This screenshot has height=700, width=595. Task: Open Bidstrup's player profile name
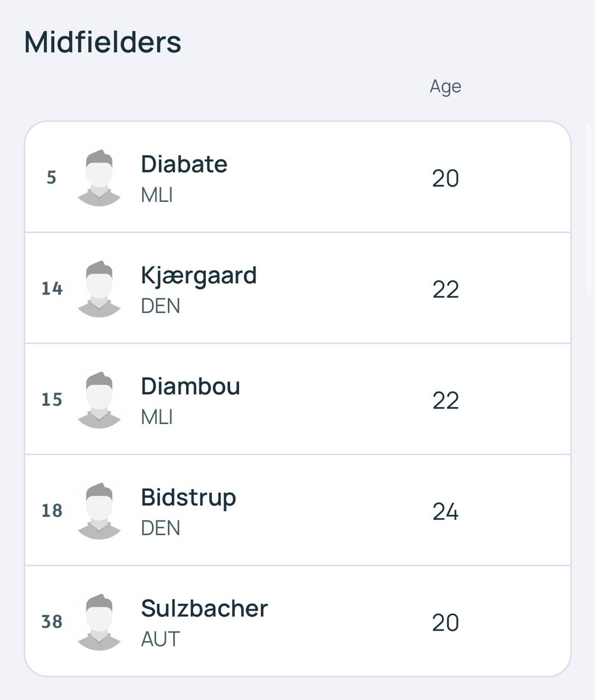coord(188,498)
